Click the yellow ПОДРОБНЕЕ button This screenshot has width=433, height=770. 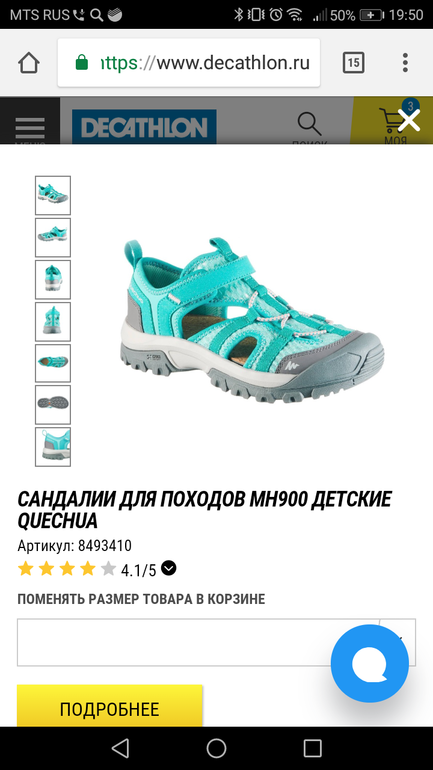[x=109, y=707]
